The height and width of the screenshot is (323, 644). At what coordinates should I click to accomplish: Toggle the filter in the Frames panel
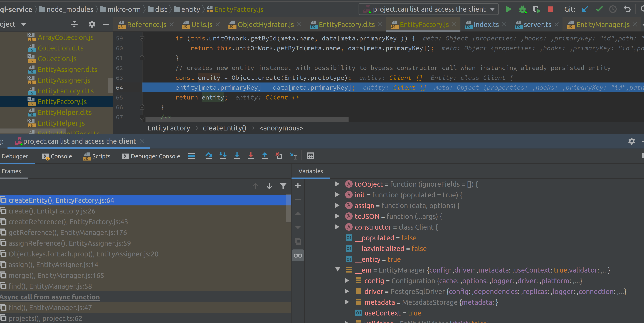(283, 186)
